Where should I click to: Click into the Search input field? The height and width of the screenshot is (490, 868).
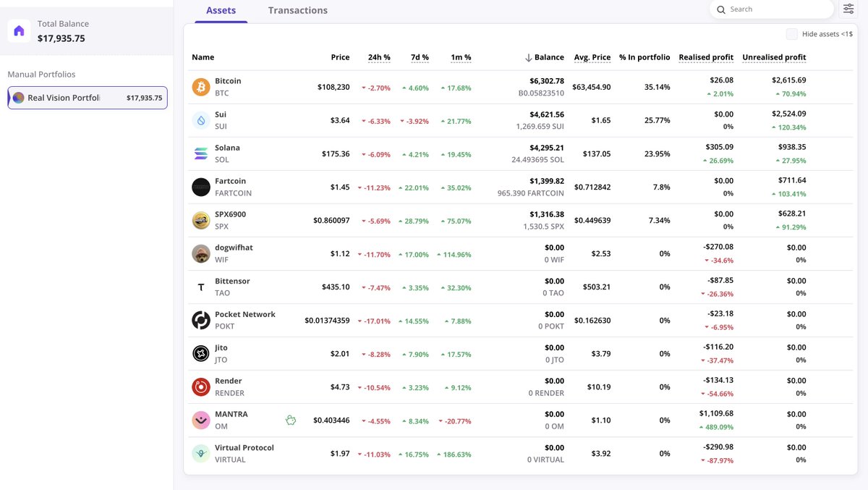[771, 9]
